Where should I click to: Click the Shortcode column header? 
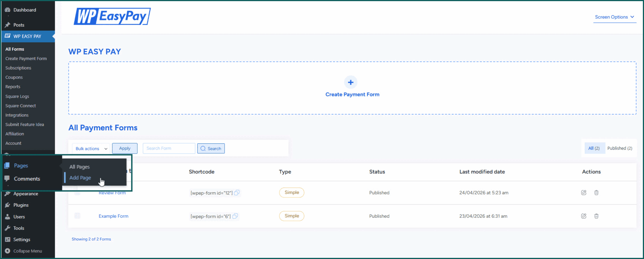(x=202, y=172)
